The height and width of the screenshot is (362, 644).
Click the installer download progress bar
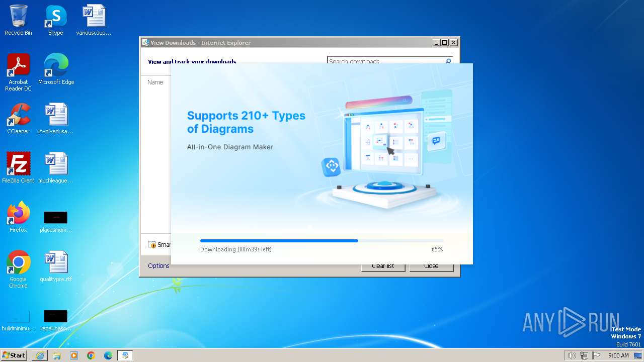click(321, 241)
